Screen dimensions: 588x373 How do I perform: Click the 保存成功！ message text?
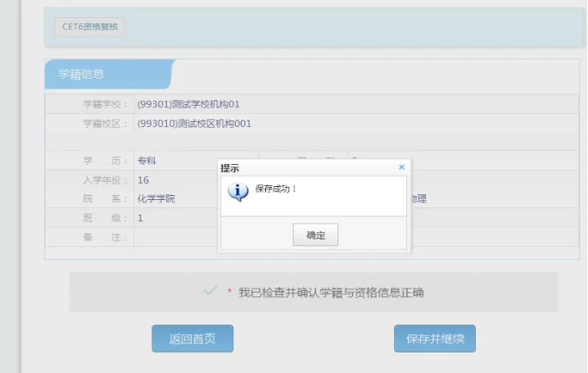pos(276,189)
